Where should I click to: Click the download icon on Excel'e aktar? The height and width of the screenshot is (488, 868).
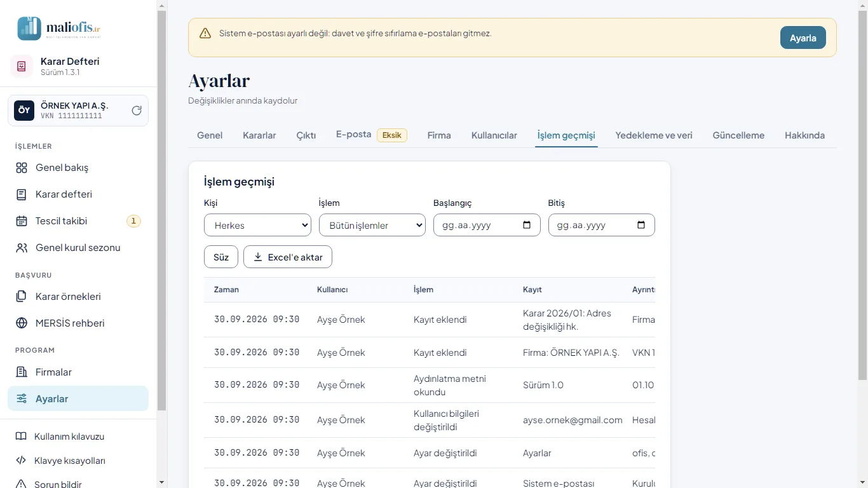(258, 257)
